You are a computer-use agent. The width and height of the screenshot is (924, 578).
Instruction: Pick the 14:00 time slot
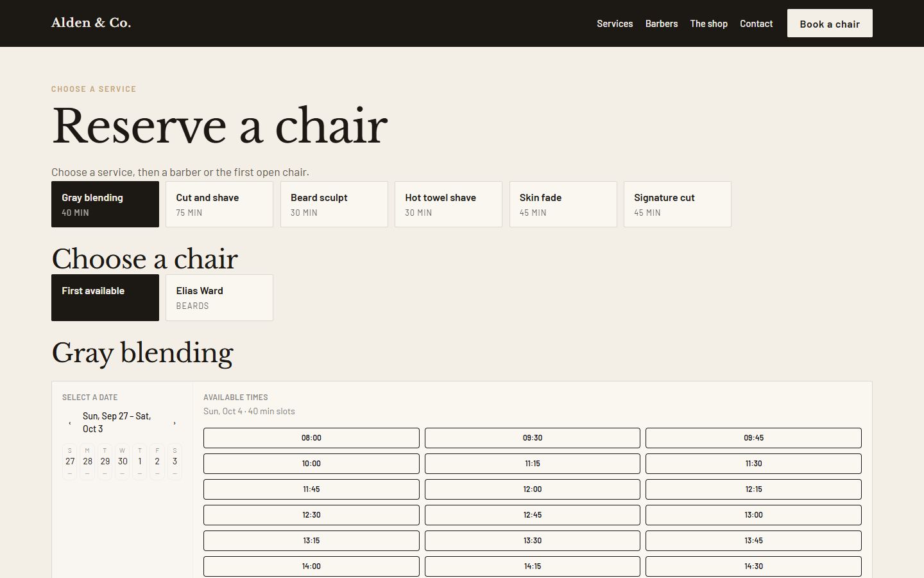(x=311, y=566)
